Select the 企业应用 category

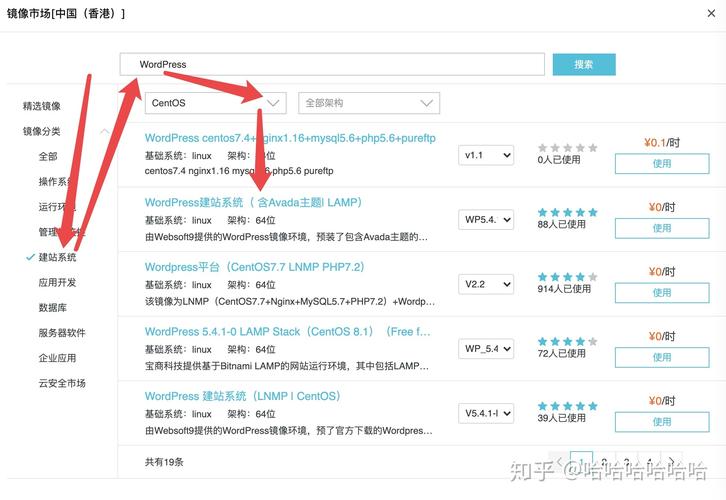tap(57, 358)
